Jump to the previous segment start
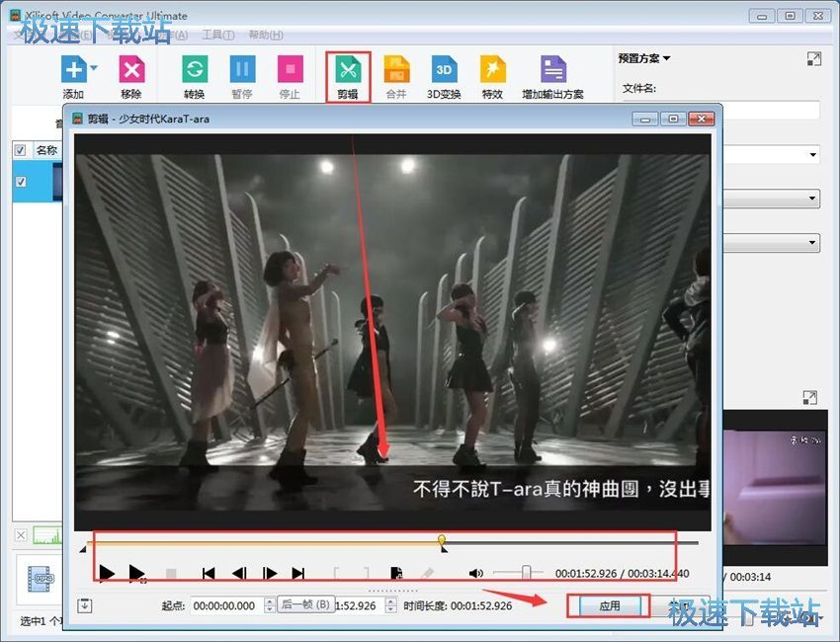Image resolution: width=840 pixels, height=642 pixels. 209,574
